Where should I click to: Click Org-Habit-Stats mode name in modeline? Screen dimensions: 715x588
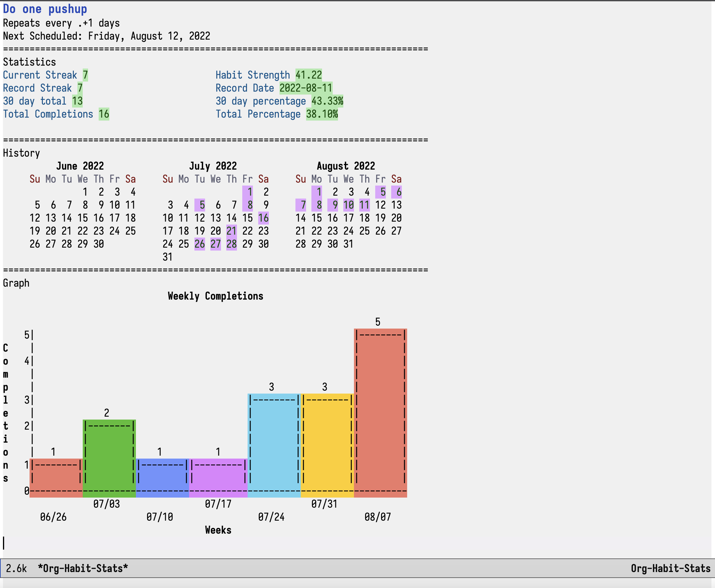670,568
